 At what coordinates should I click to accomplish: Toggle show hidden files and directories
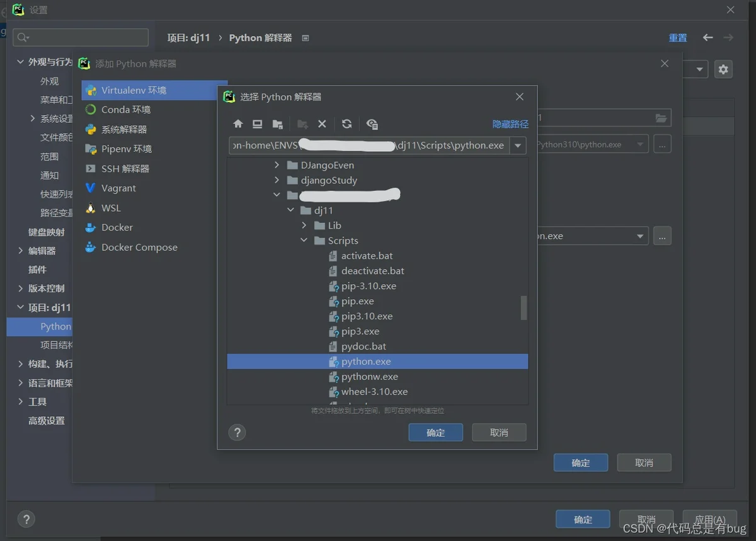tap(372, 124)
